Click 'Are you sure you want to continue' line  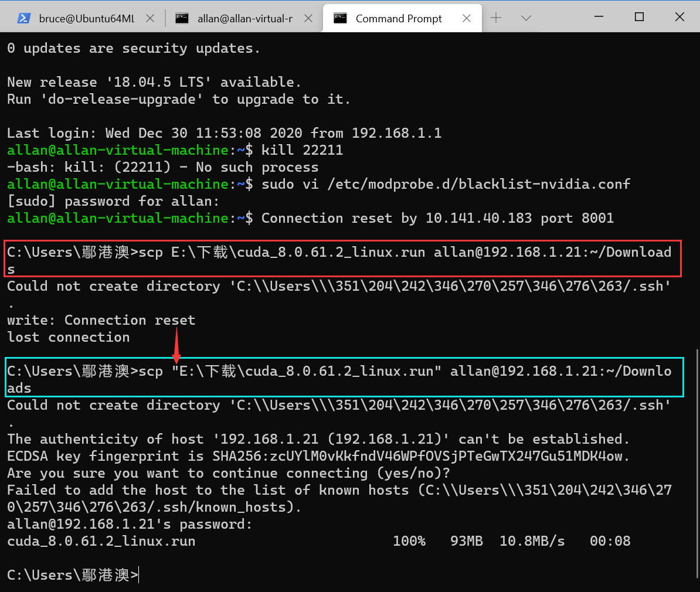[229, 473]
